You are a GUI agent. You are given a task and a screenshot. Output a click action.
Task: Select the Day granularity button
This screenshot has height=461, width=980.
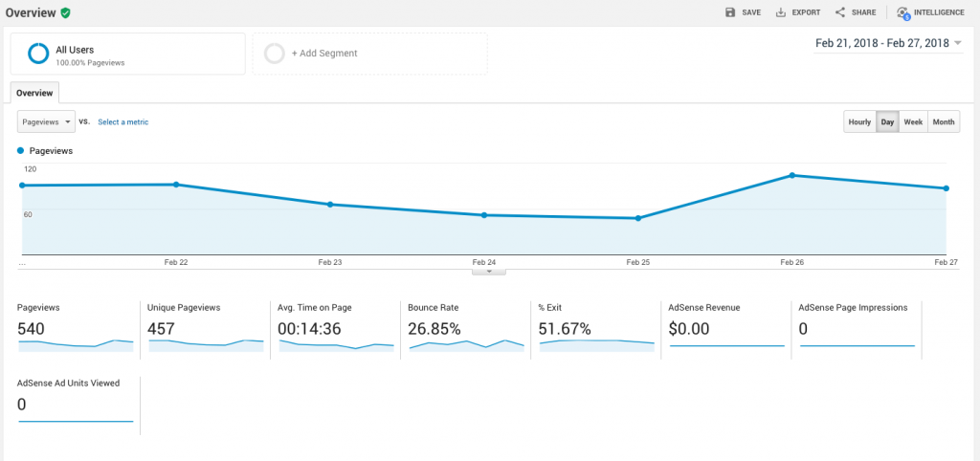coord(887,122)
